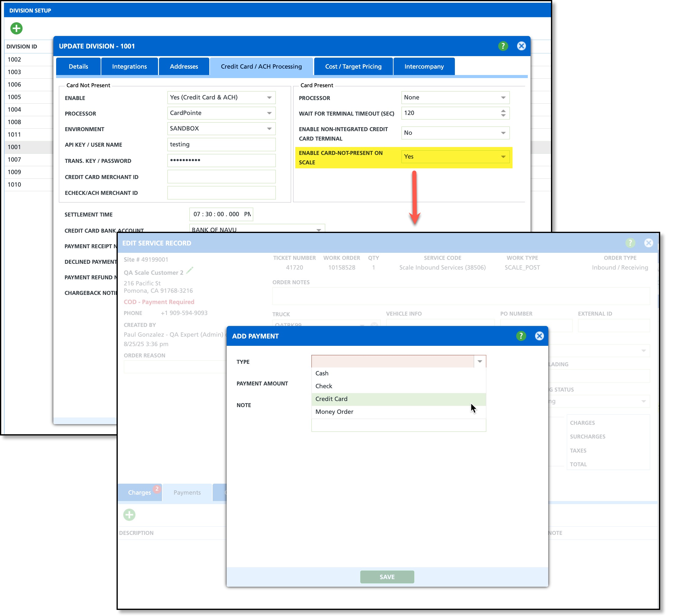Screen dimensions: 673x616
Task: Increase wait for terminal timeout value
Action: [503, 110]
